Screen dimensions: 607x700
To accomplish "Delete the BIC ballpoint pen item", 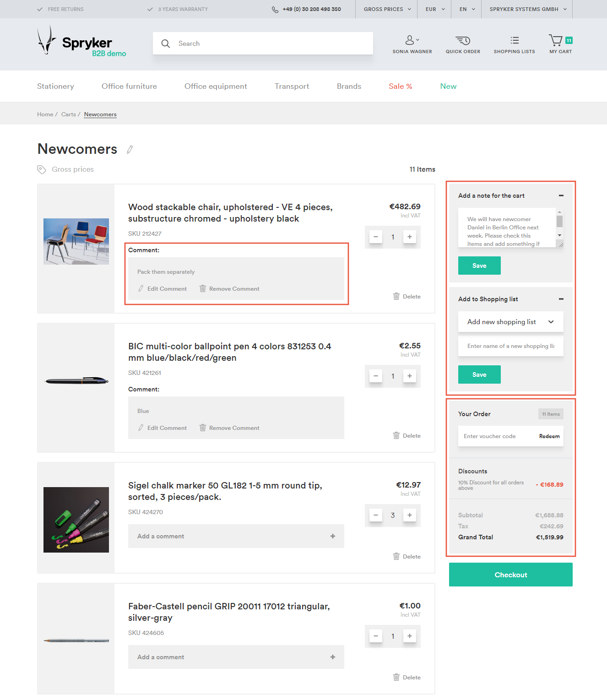I will tap(406, 436).
